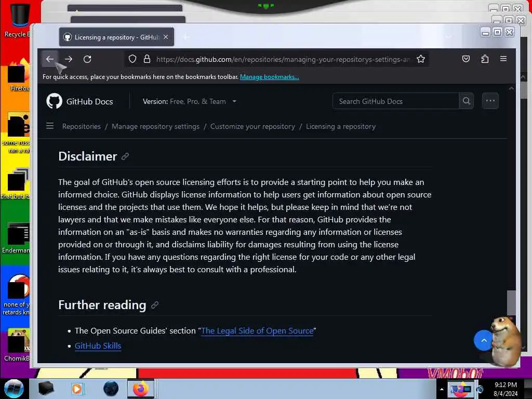The height and width of the screenshot is (399, 532).
Task: Click the GitHub Octocat logo
Action: point(54,101)
